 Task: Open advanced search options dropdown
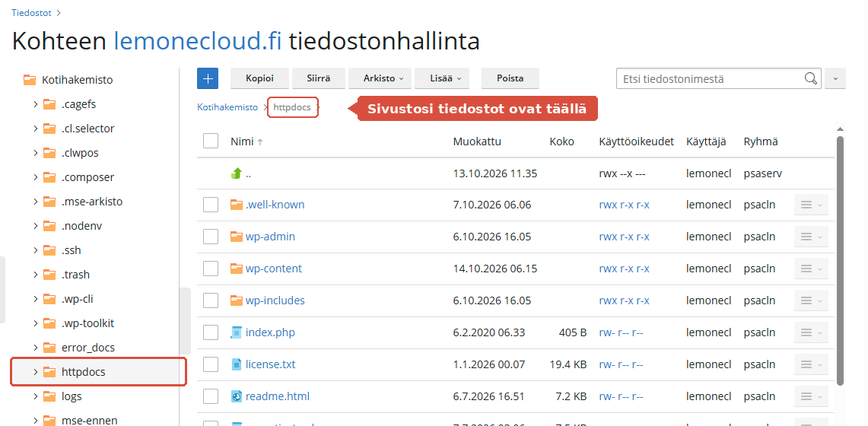(x=835, y=78)
